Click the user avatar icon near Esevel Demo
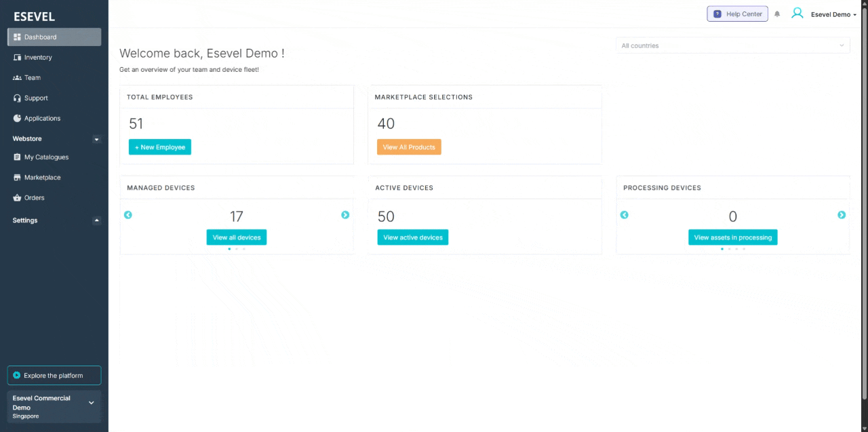This screenshot has width=868, height=432. click(x=797, y=12)
